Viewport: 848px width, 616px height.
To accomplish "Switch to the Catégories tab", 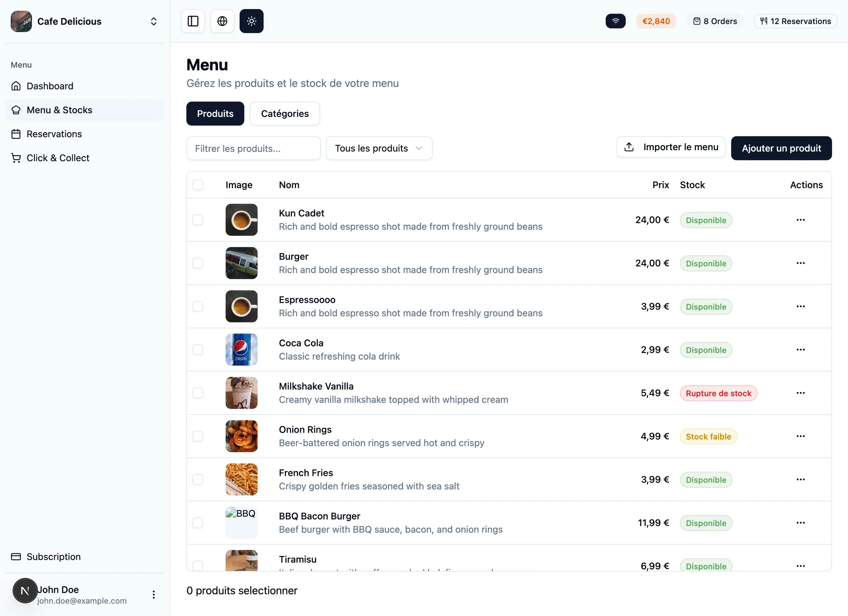I will pos(284,114).
